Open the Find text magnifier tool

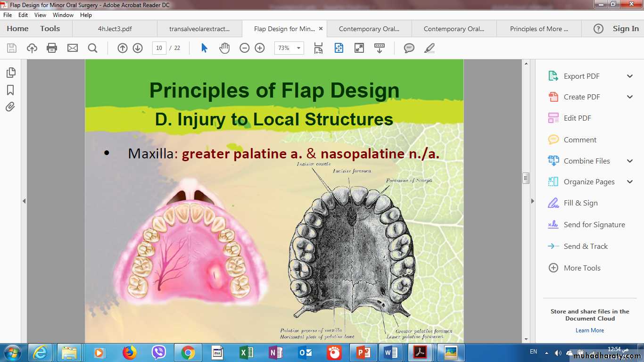coord(92,48)
